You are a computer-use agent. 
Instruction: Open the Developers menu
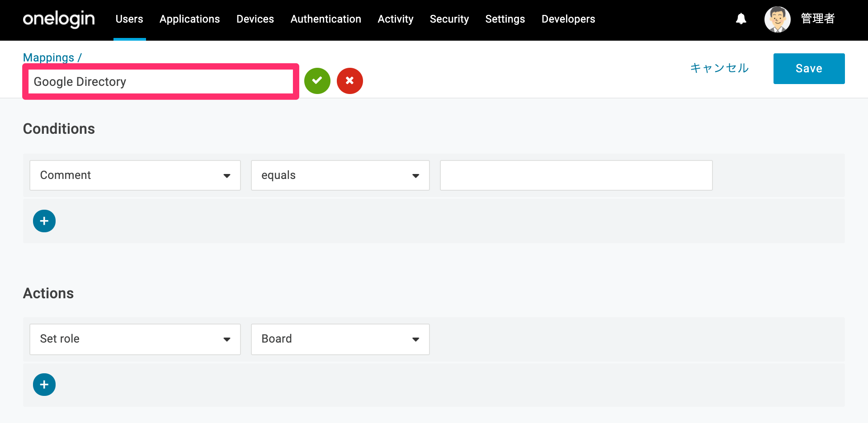coord(568,19)
